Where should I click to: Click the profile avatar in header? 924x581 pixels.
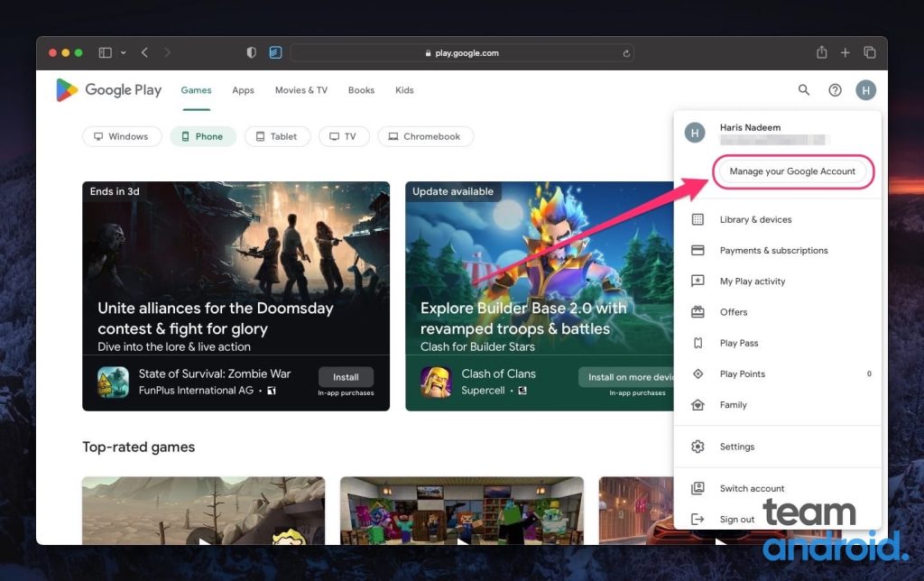[x=865, y=90]
